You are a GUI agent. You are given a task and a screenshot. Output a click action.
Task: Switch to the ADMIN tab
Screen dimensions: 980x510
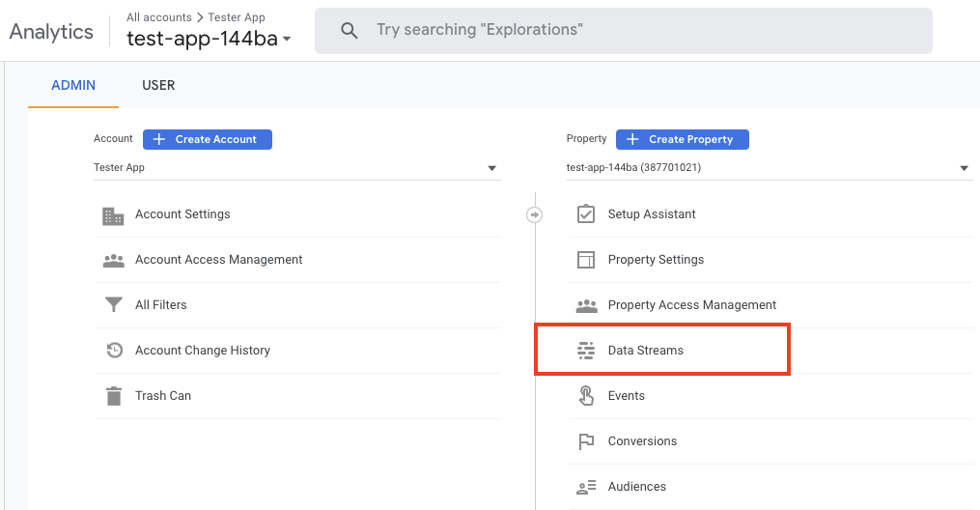[73, 86]
